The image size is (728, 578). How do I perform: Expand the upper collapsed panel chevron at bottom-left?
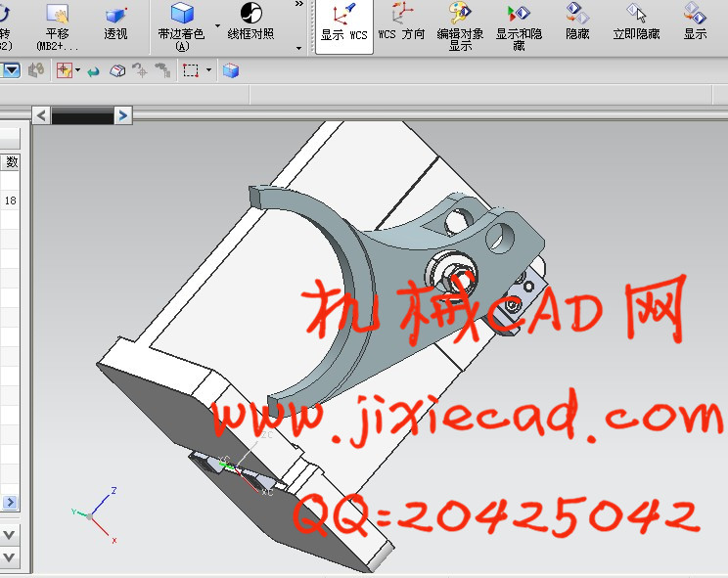9,535
